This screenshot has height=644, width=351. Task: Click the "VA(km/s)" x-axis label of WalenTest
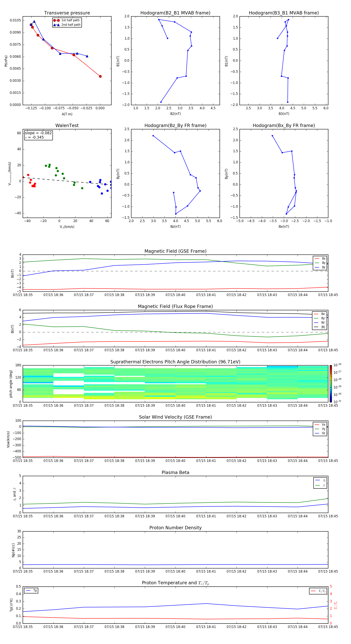coord(67,227)
